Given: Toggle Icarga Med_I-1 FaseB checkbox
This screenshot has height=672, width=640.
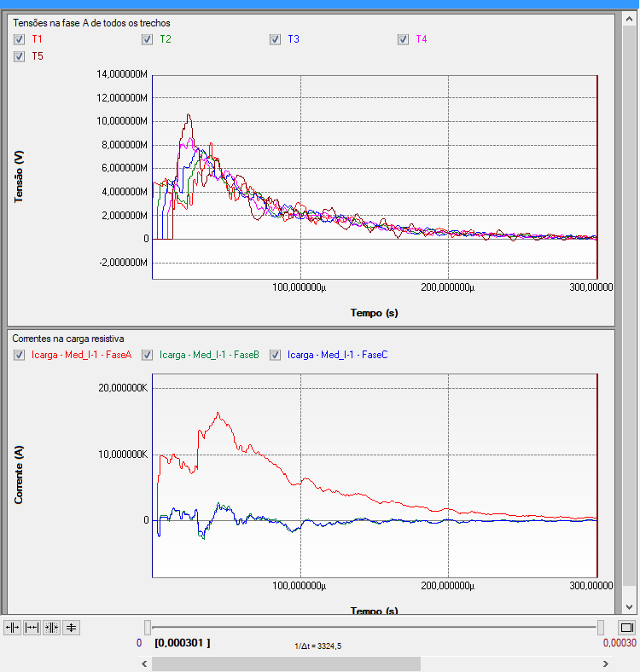Looking at the screenshot, I should click(148, 355).
